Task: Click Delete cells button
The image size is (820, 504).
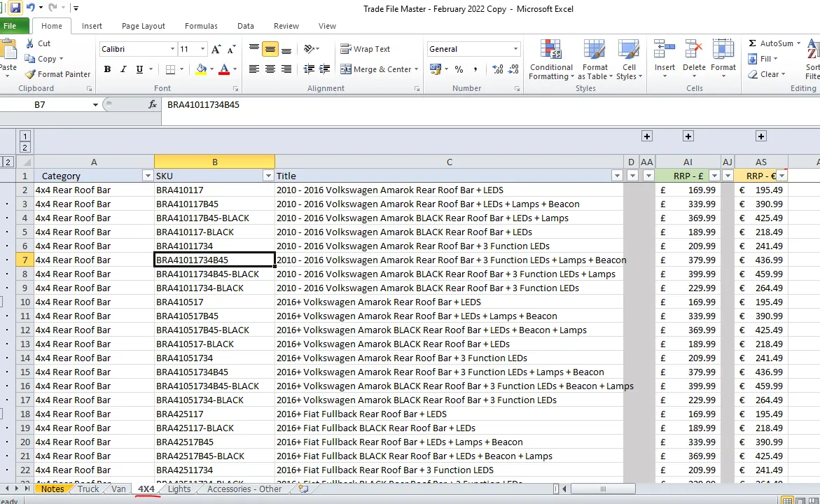Action: point(694,59)
